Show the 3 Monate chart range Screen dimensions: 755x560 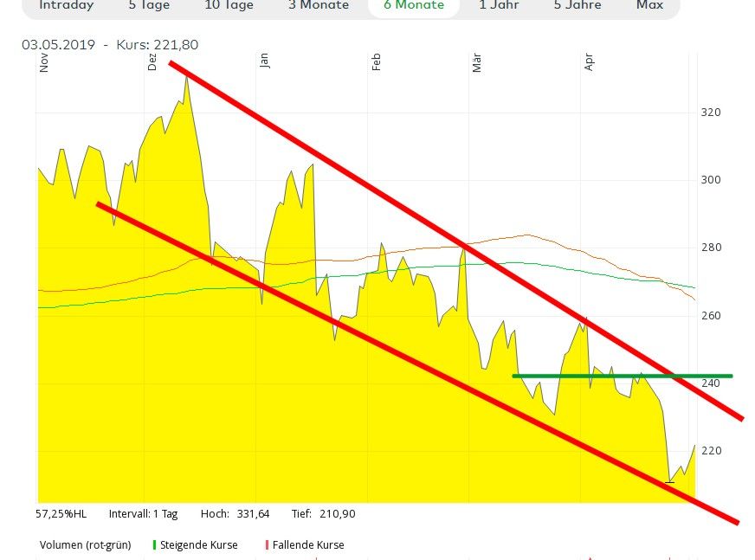click(319, 5)
